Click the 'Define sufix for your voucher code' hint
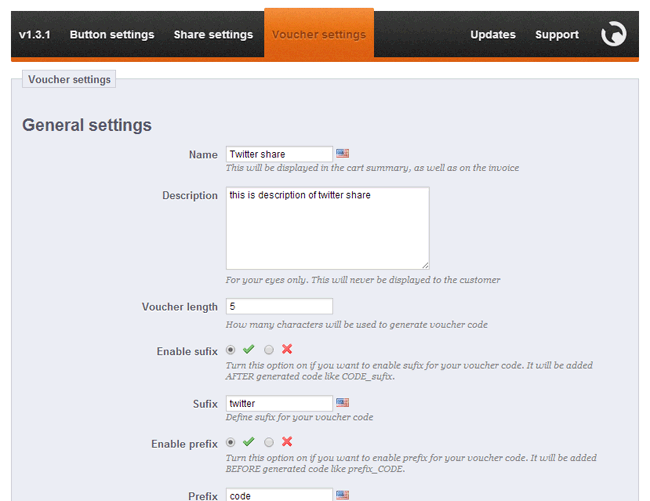650x501 pixels. pyautogui.click(x=299, y=417)
